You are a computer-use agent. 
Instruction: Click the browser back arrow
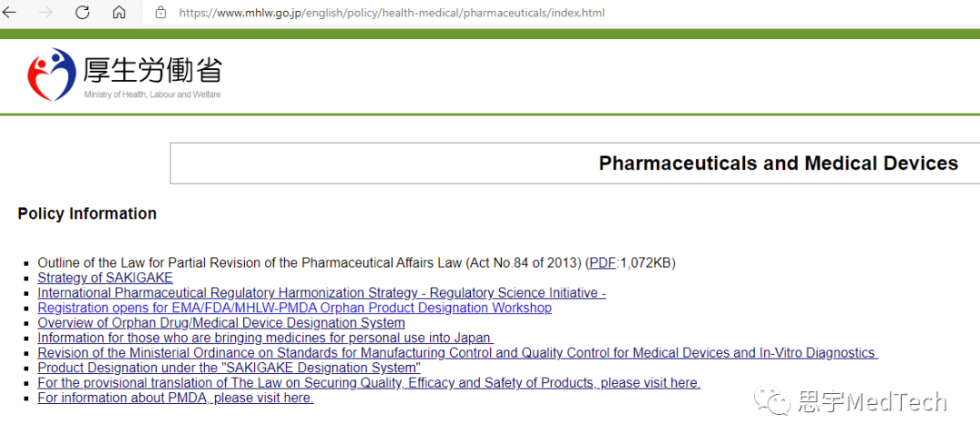[x=9, y=13]
